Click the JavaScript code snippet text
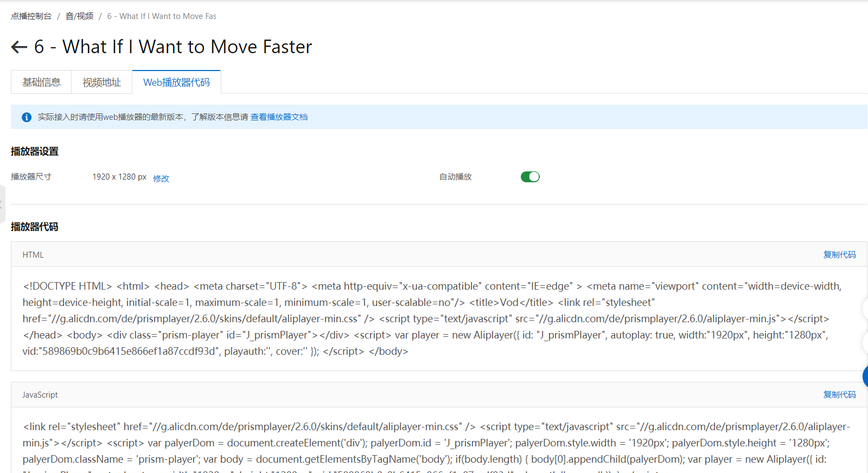 [x=437, y=446]
